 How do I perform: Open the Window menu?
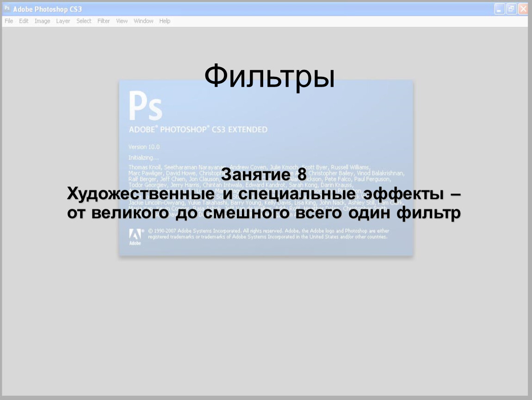[x=143, y=21]
